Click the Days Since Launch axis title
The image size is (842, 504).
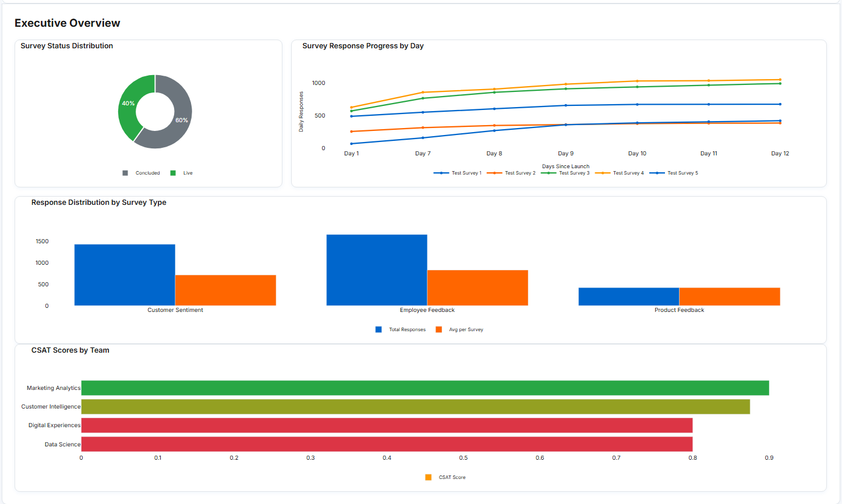point(566,166)
